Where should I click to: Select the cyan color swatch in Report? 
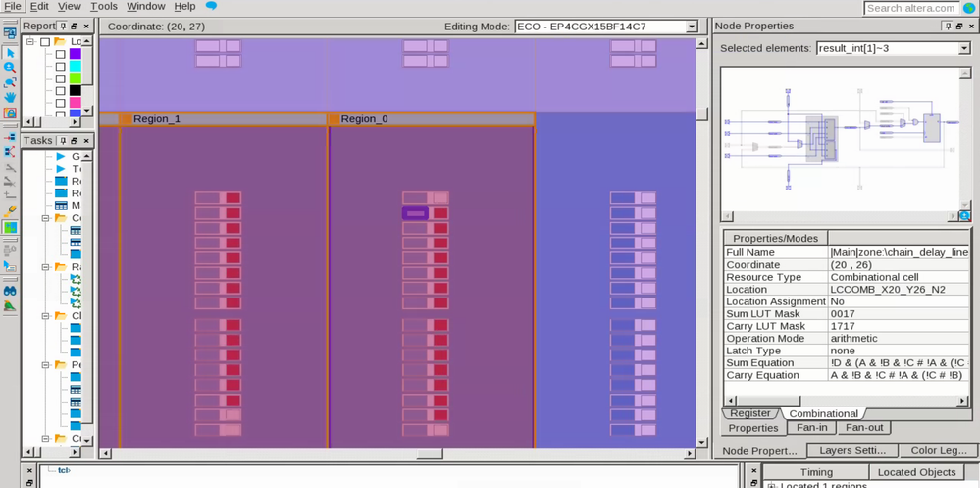(x=75, y=67)
